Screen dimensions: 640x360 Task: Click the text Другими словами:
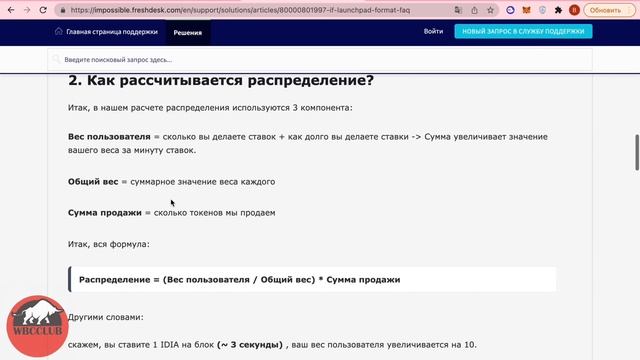[106, 317]
